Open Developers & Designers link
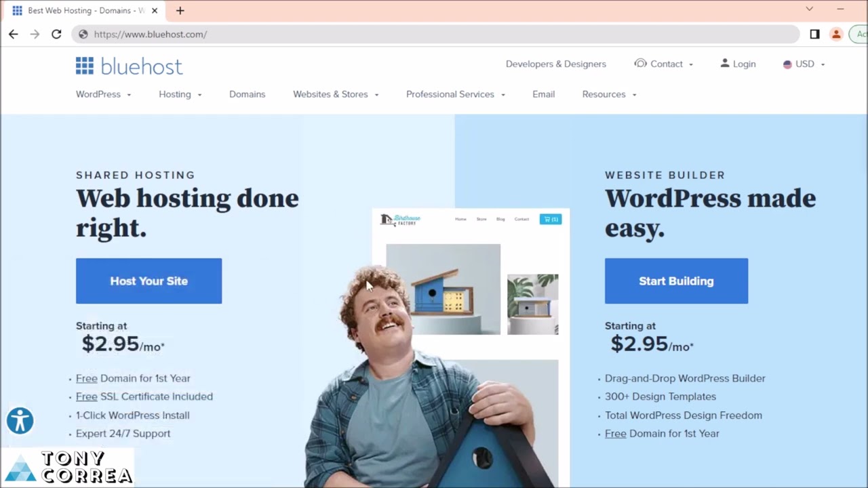 [x=556, y=64]
